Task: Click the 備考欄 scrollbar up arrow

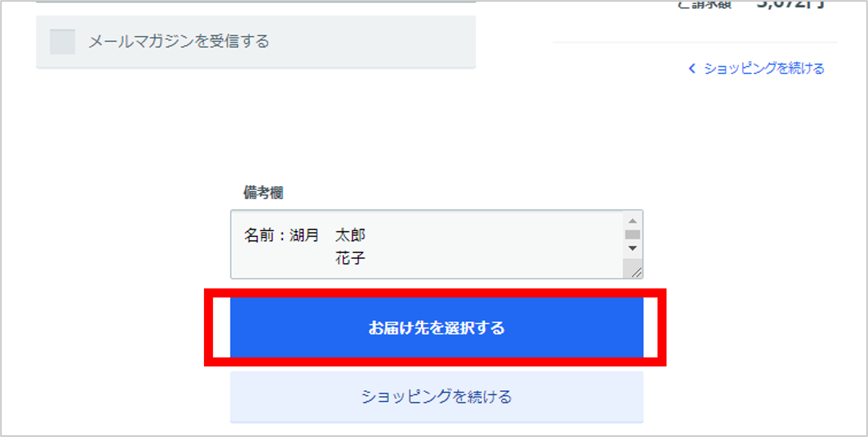Action: [632, 221]
